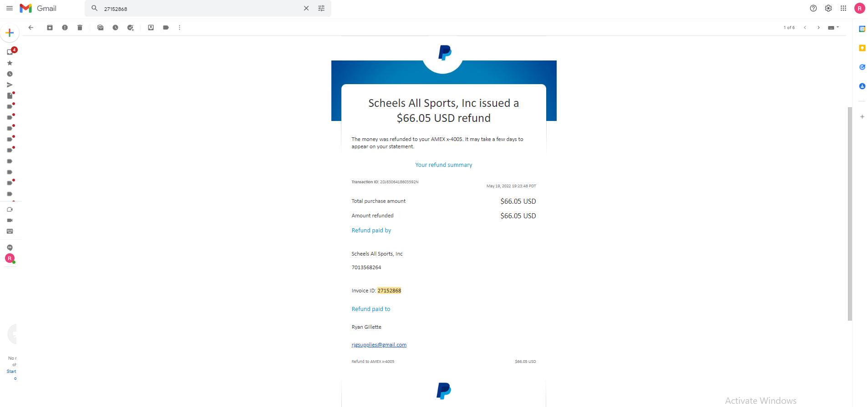
Task: Focus the search field containing 27152868
Action: (x=200, y=9)
